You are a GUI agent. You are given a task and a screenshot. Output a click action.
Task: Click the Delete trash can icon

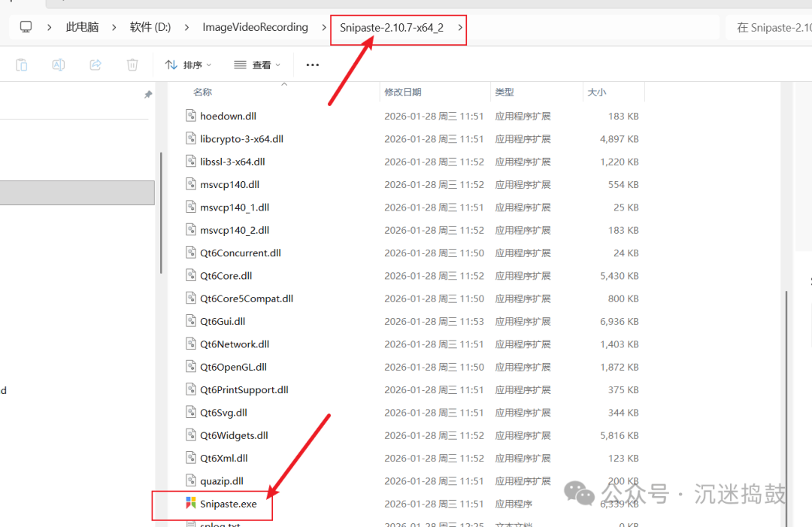[132, 65]
